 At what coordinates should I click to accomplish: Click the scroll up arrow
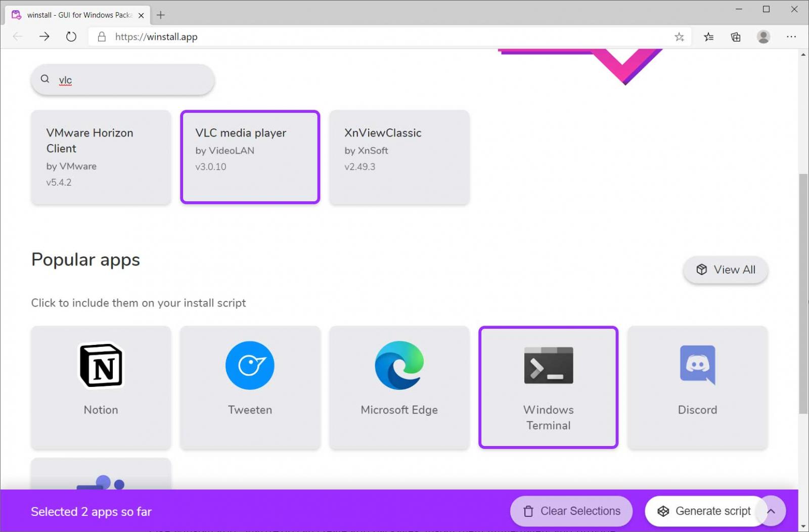[803, 54]
